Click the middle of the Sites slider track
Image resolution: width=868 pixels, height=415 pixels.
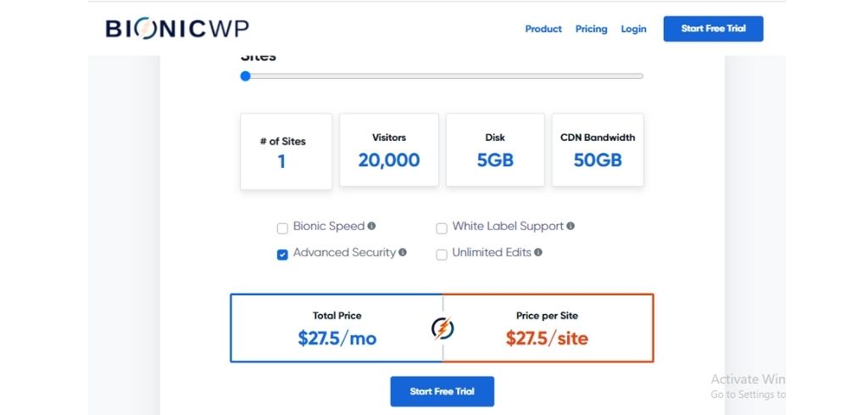click(x=442, y=76)
